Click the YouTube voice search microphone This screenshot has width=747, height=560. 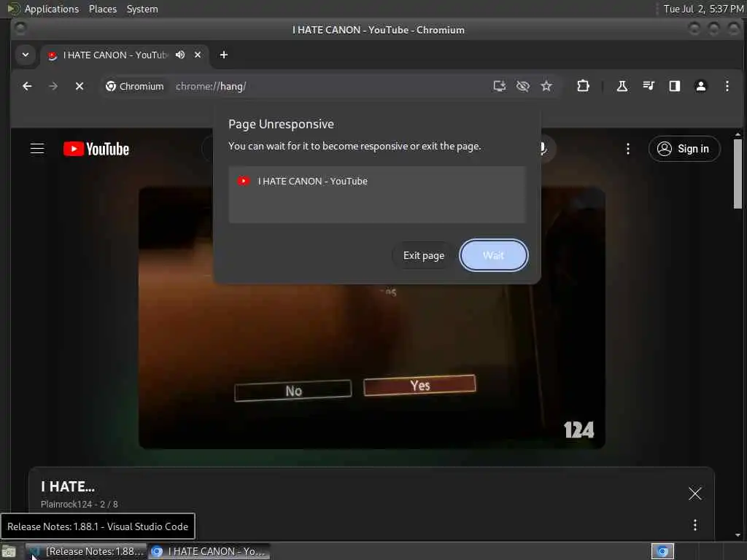pos(543,149)
